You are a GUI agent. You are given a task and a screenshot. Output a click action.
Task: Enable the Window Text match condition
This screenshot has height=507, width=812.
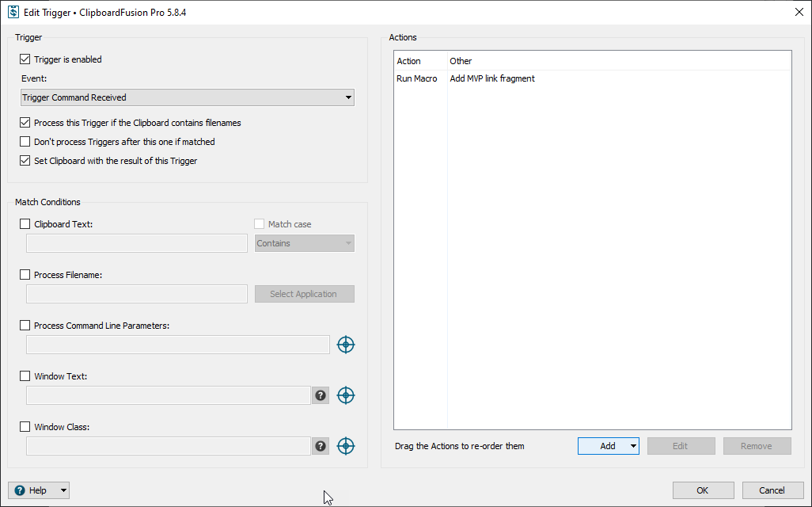point(25,376)
